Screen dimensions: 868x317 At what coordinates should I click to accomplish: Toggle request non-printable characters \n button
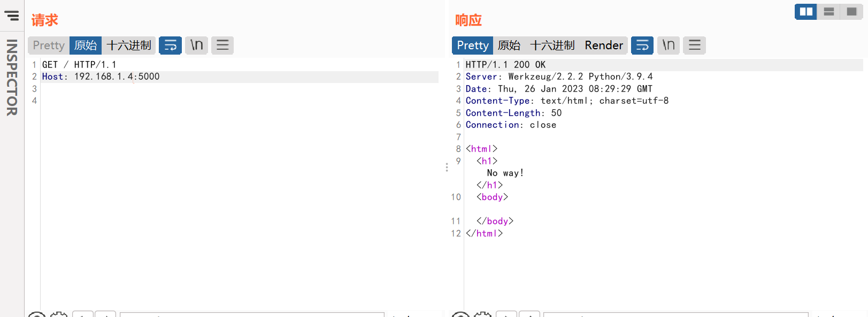(197, 46)
